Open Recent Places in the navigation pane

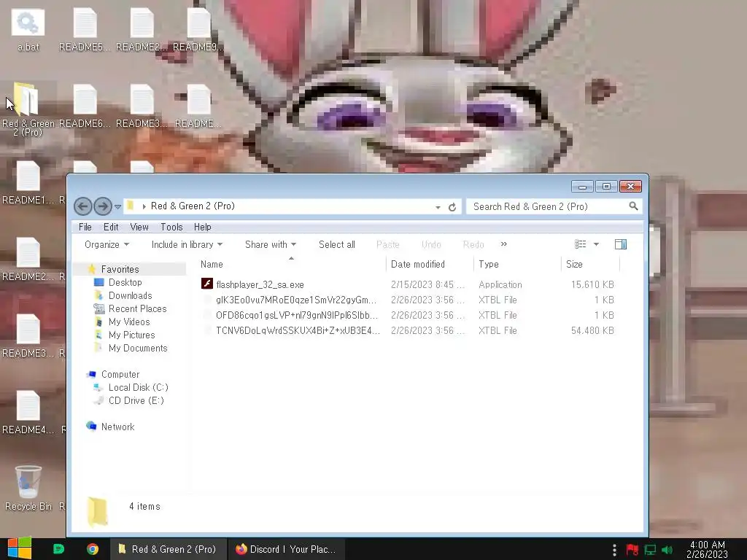tap(138, 308)
